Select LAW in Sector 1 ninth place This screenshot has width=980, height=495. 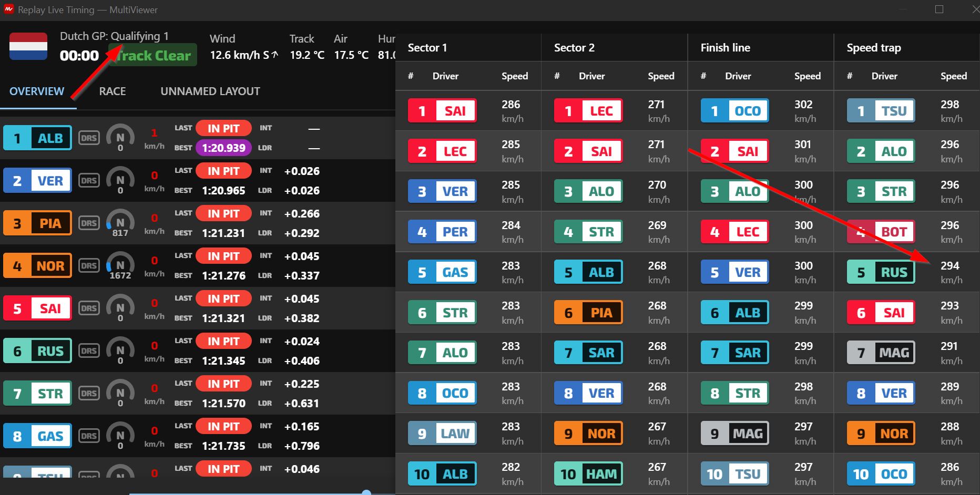(442, 434)
